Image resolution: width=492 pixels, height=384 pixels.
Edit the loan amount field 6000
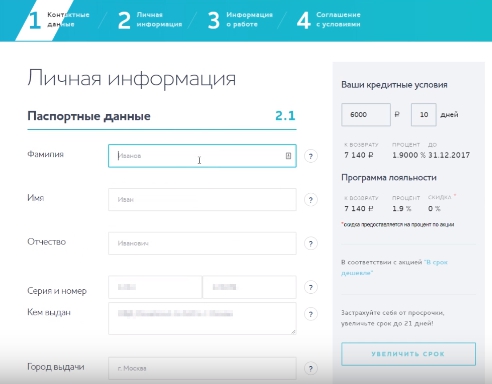click(366, 115)
